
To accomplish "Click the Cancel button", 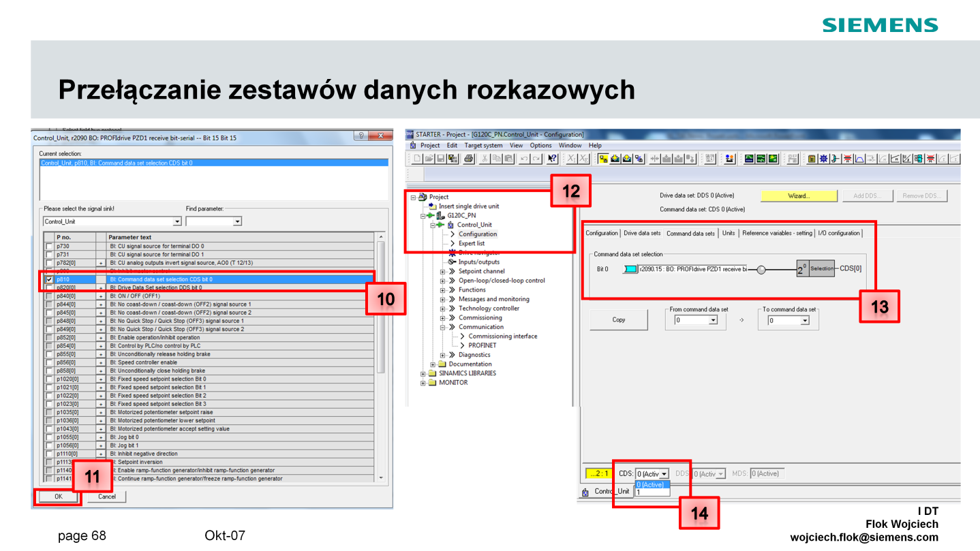I will [107, 497].
